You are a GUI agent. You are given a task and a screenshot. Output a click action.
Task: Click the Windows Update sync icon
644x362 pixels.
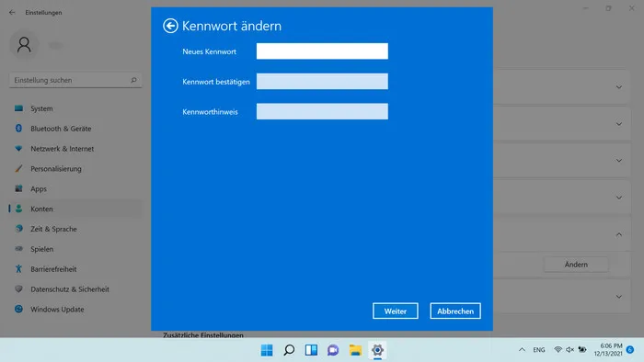18,309
